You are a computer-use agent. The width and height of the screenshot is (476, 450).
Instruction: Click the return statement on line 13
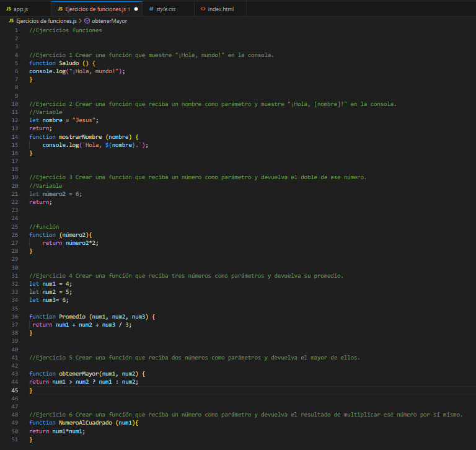pyautogui.click(x=41, y=128)
